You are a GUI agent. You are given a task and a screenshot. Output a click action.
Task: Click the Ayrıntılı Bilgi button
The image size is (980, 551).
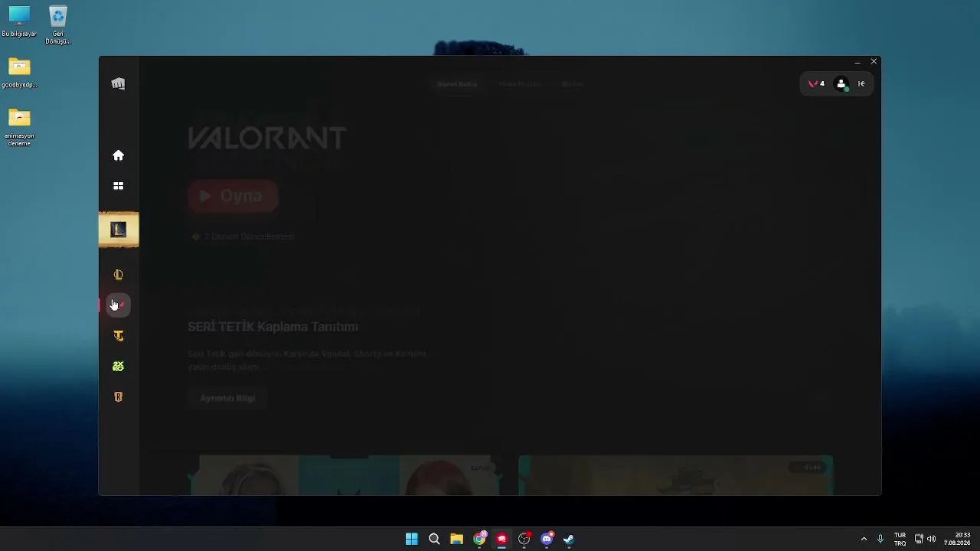[227, 398]
